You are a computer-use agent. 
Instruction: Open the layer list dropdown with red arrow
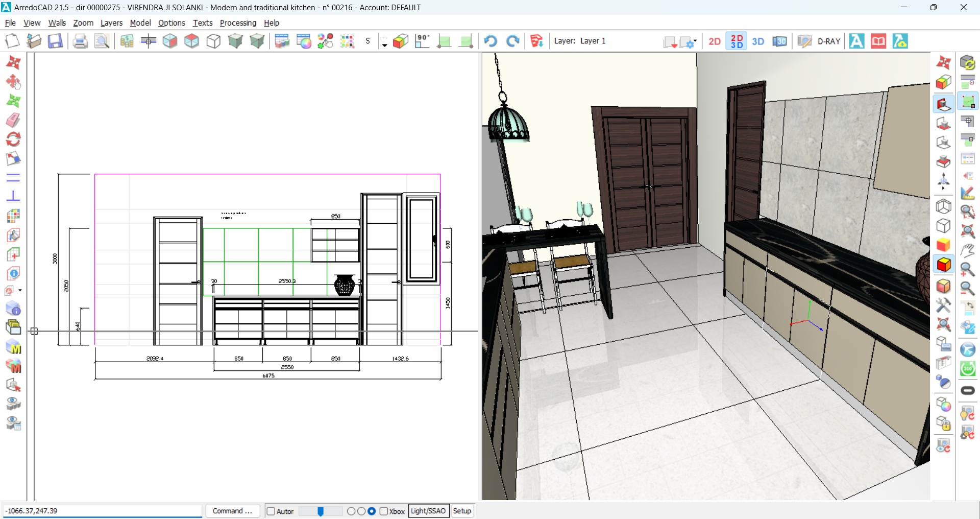point(670,42)
